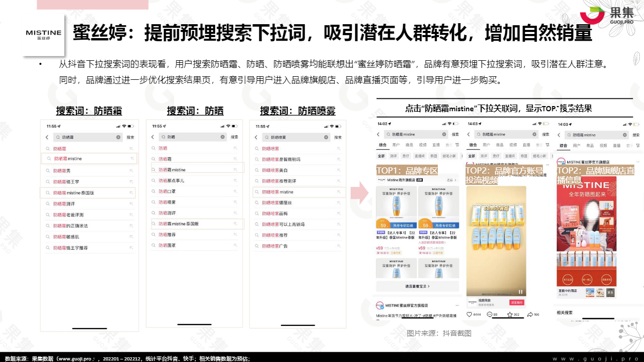Screen dimensions: 644x362
Task: Open comments icon showing 80
Action: [x=489, y=314]
